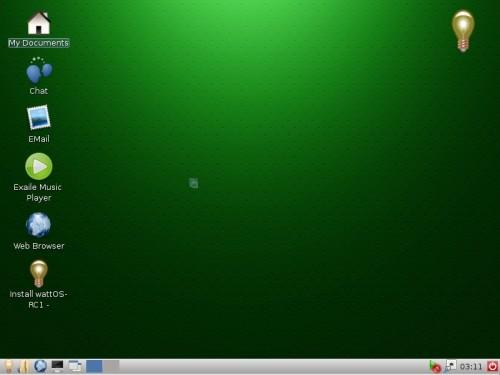Click the tray icon with red cross
Viewport: 500px width, 375px height.
[435, 367]
